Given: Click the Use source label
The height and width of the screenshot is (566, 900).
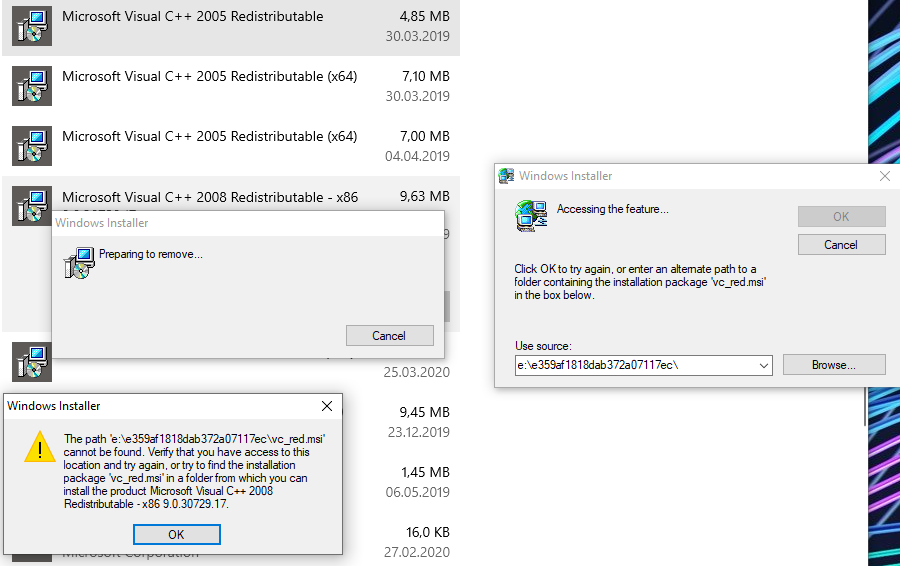Looking at the screenshot, I should pyautogui.click(x=543, y=346).
